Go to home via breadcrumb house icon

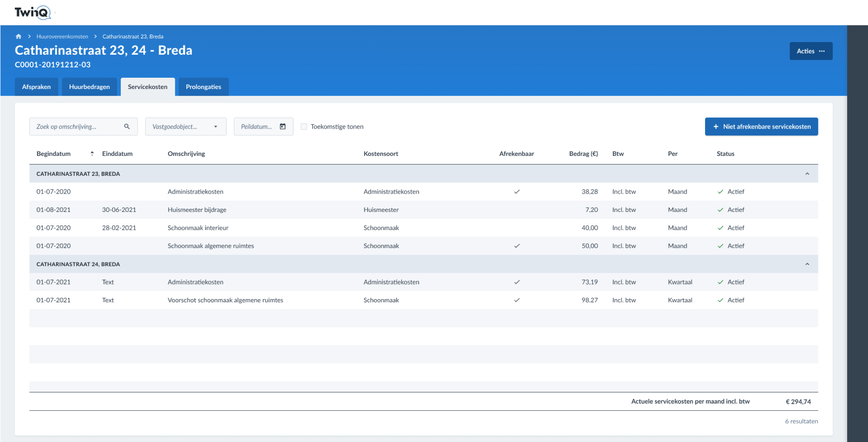pos(18,36)
